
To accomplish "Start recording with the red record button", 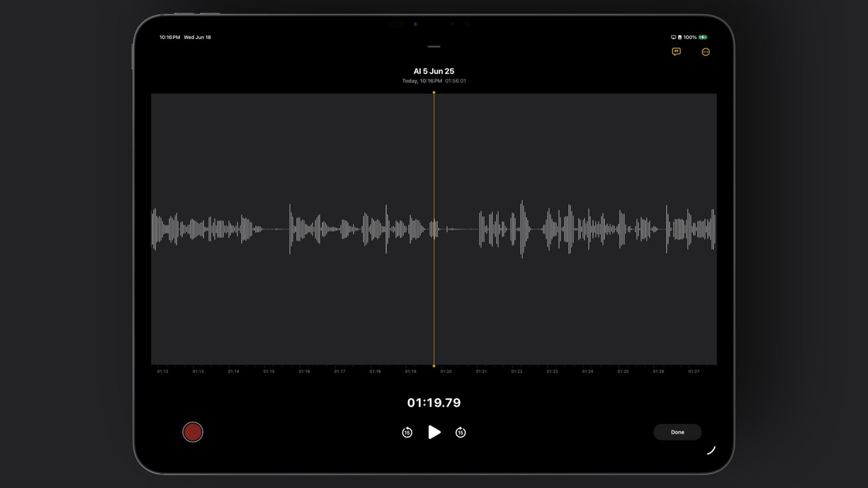I will (193, 432).
